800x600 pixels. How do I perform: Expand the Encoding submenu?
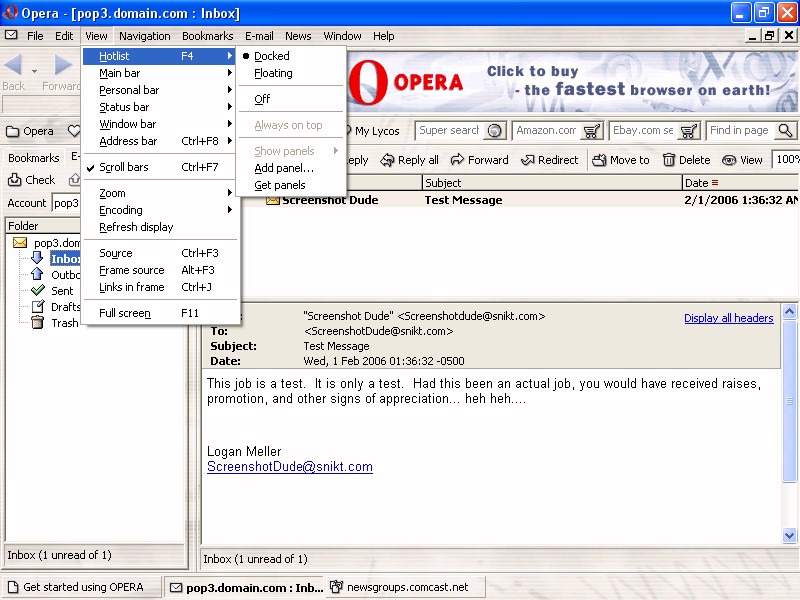[x=121, y=210]
